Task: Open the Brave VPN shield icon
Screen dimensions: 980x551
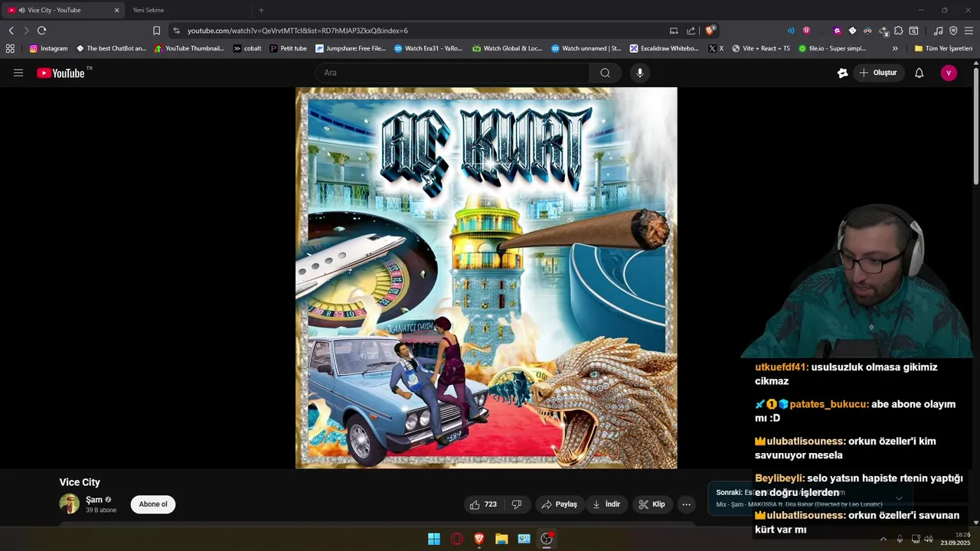Action: point(953,31)
